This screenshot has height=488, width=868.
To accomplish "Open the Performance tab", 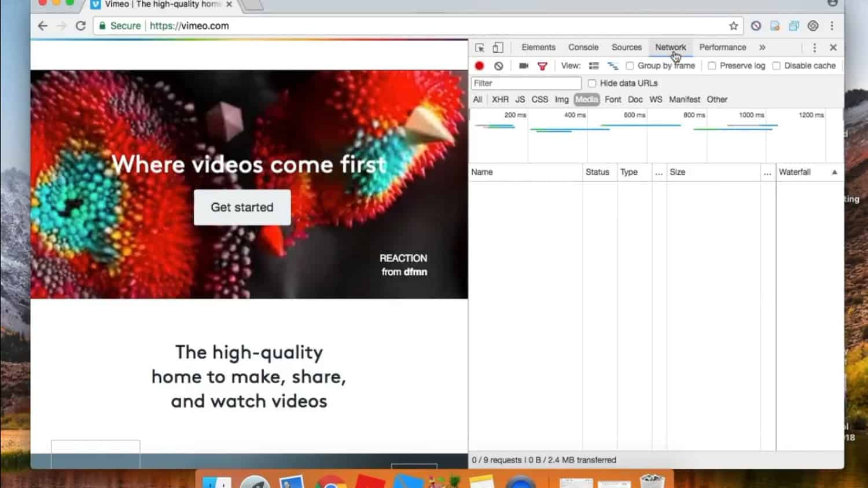I will 723,47.
